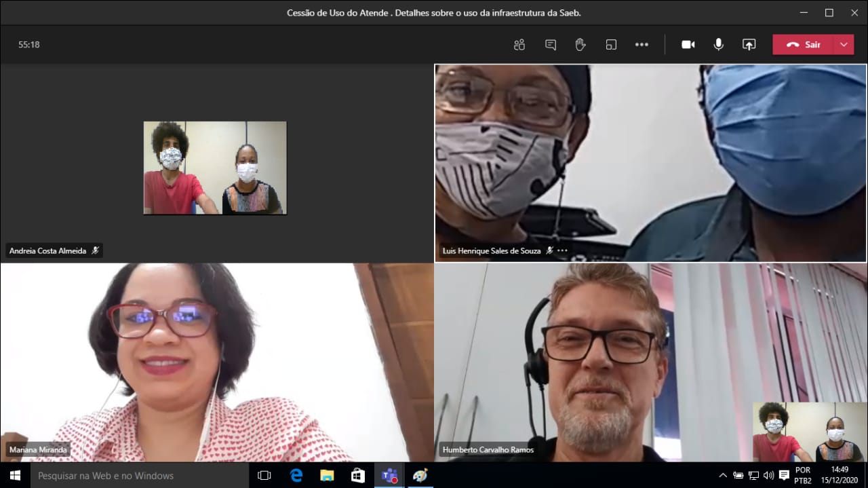Open the meeting chat conversation
868x488 pixels.
[x=551, y=45]
